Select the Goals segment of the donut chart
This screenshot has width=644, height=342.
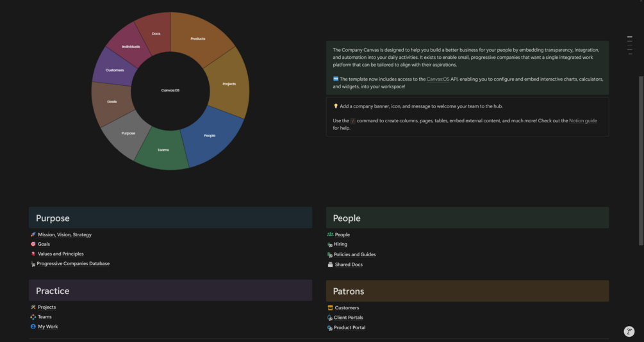click(111, 102)
